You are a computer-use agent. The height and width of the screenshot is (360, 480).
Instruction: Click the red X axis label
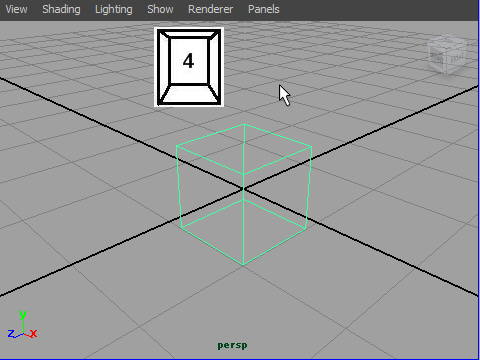coord(33,333)
